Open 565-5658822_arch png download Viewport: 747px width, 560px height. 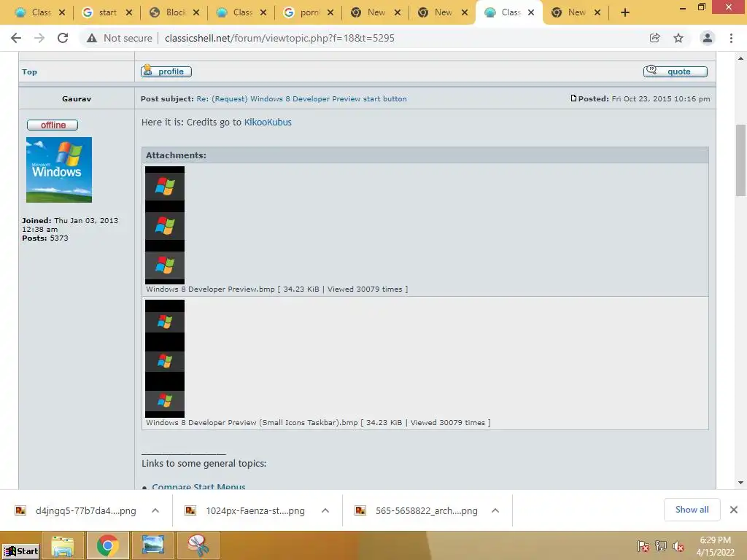click(417, 510)
